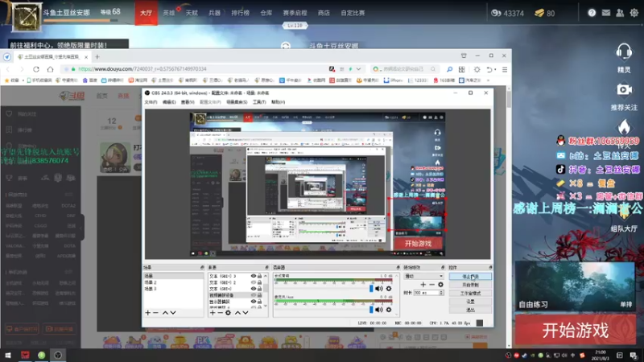Viewport: 644px width, 362px height.
Task: Mute the desktop audio channel
Action: click(x=378, y=289)
